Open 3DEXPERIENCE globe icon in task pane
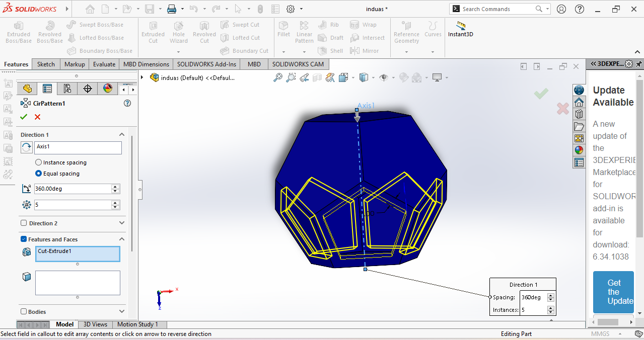The image size is (644, 340). [579, 90]
